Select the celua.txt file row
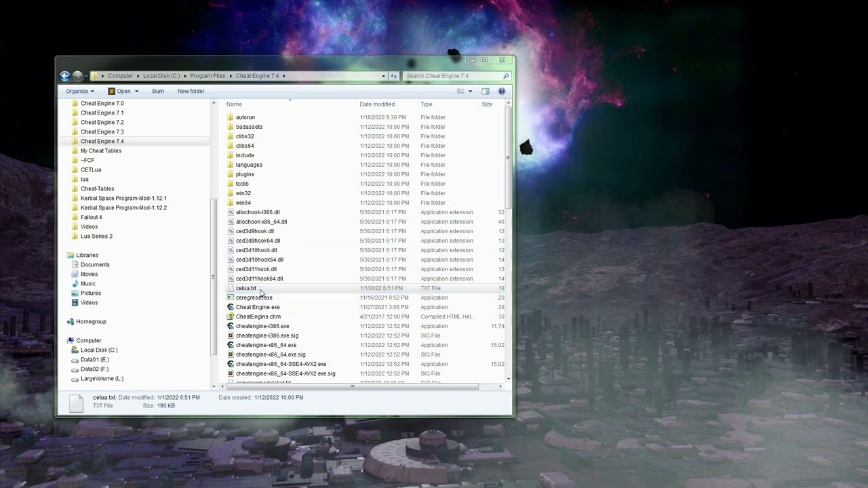The width and height of the screenshot is (868, 488). 365,288
